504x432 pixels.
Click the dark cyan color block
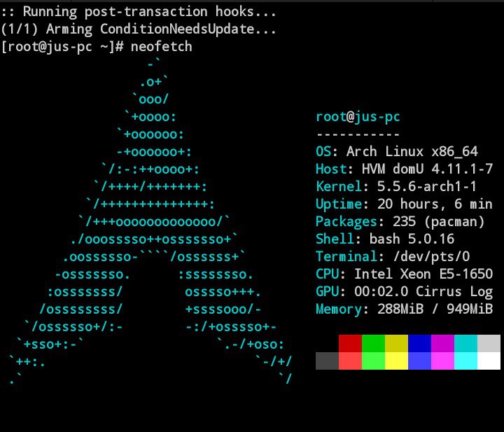(x=465, y=343)
